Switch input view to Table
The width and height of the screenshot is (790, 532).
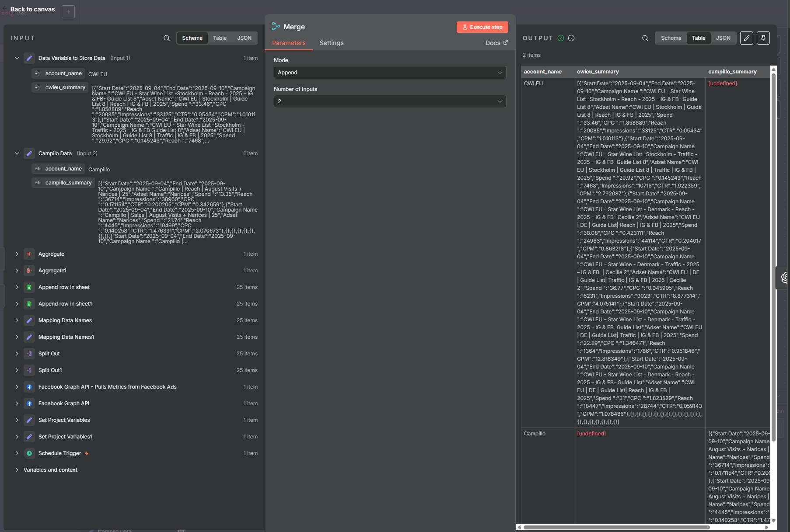220,38
